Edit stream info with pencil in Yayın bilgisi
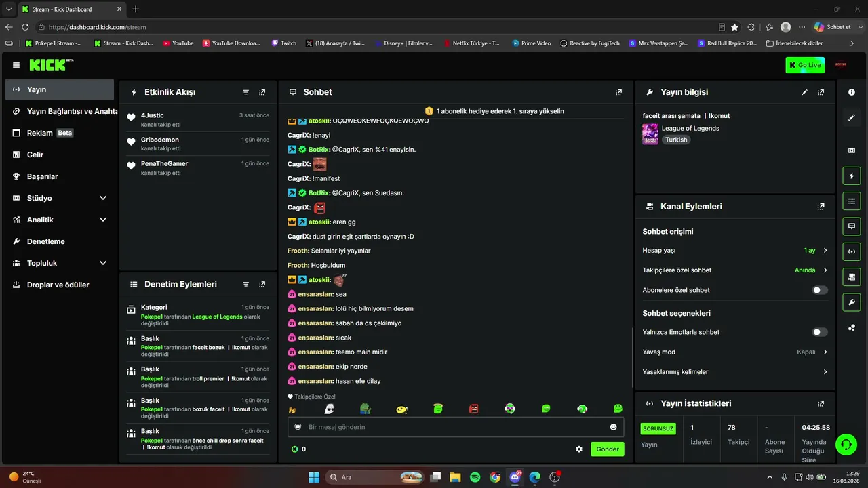The image size is (868, 488). [x=805, y=92]
